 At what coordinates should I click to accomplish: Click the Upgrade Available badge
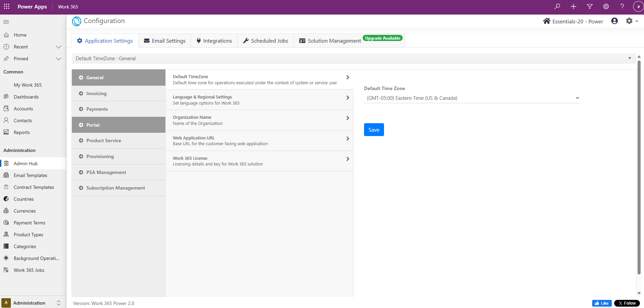pos(383,38)
